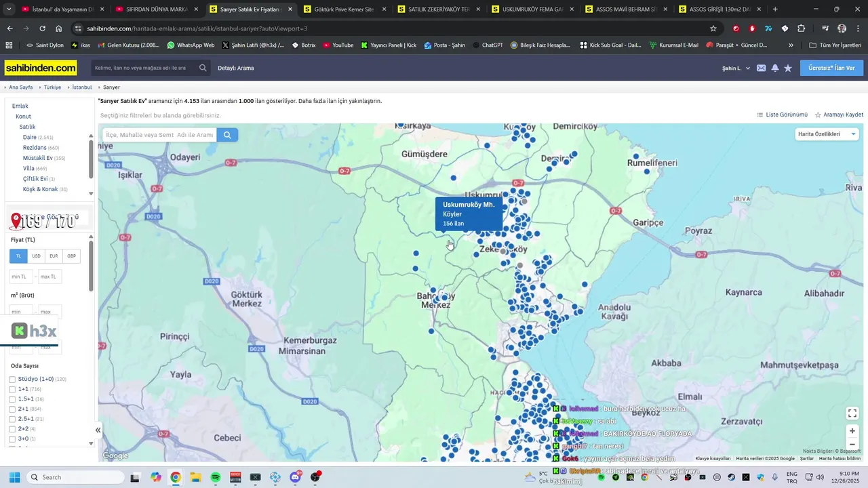Open the ChatGPT bookmark
The height and width of the screenshot is (488, 868).
click(x=488, y=45)
